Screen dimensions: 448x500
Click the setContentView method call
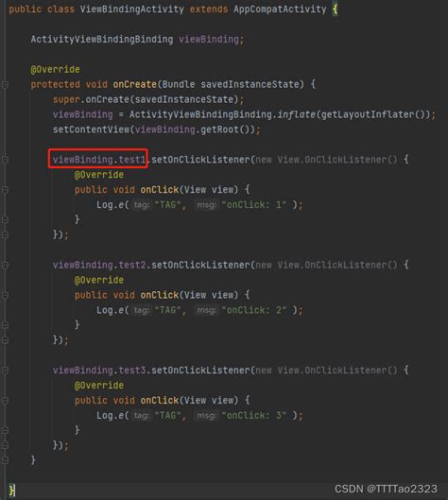click(x=91, y=129)
